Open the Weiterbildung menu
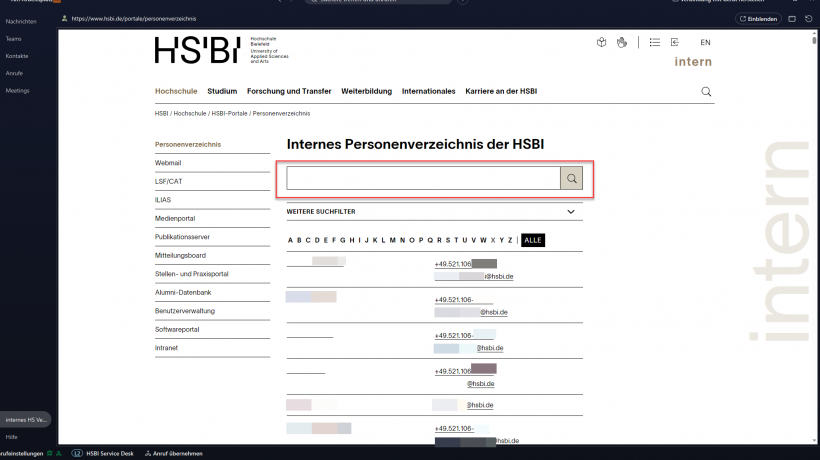Screen dimensions: 820x460 tap(367, 91)
